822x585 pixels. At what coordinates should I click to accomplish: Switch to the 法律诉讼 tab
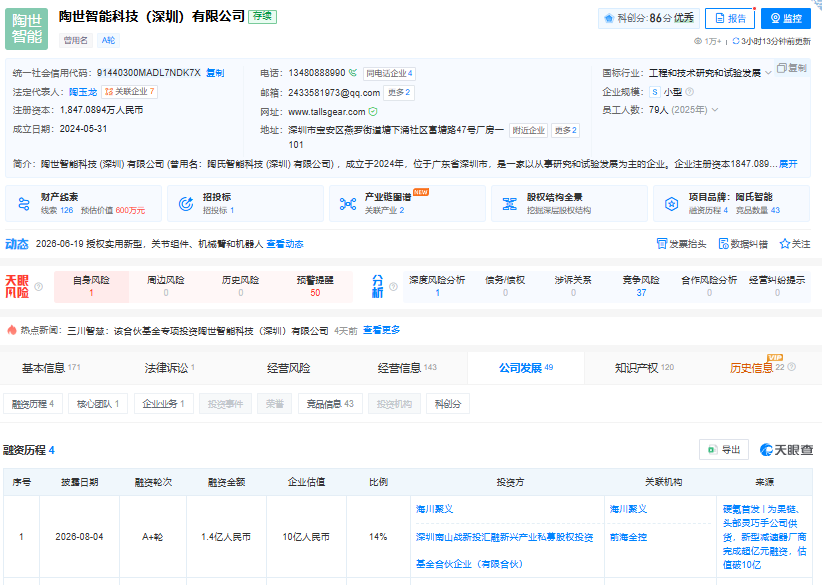pos(169,368)
